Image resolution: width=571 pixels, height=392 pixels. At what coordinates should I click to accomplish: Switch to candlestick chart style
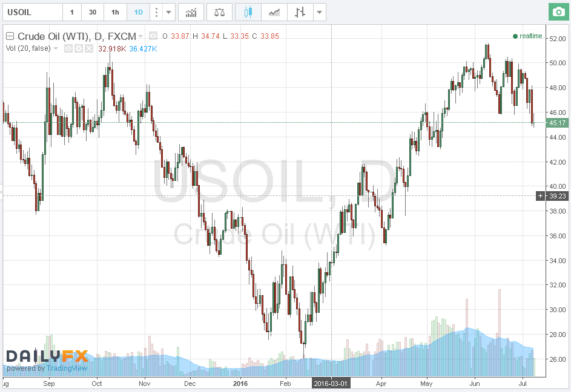pyautogui.click(x=247, y=12)
